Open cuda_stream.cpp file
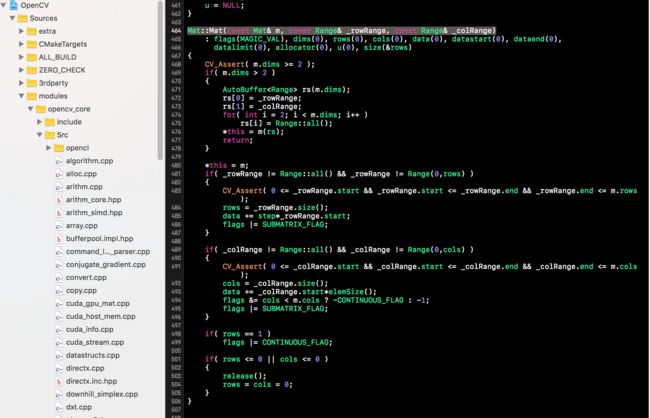The width and height of the screenshot is (650, 418). pos(95,342)
